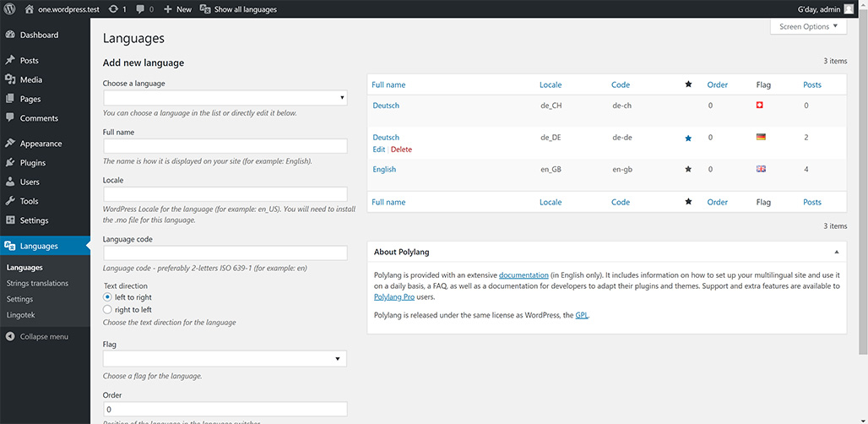
Task: Open the comments bubble in admin bar
Action: (139, 8)
